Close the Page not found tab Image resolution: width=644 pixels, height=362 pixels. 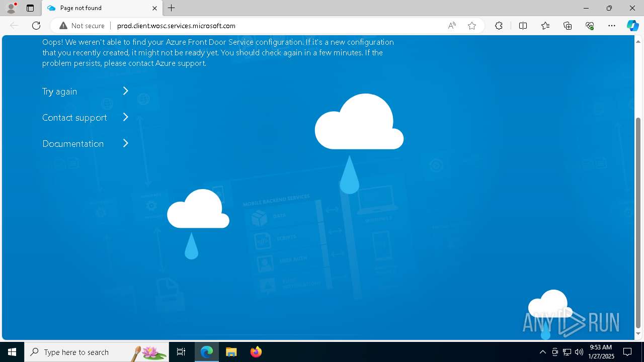coord(154,8)
